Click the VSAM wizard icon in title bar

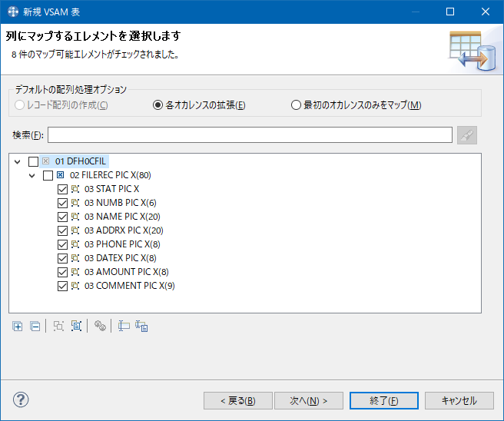click(x=13, y=12)
